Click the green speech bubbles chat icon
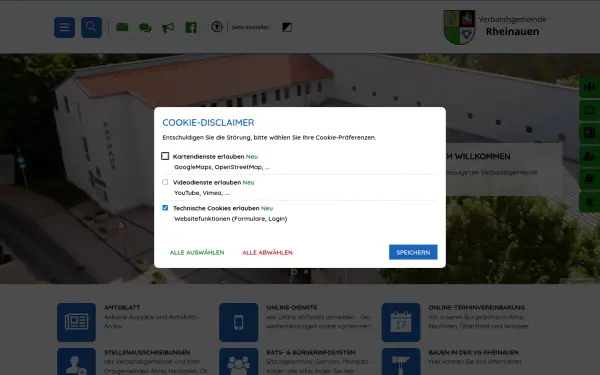Screen dimensions: 600x375 tap(145, 28)
